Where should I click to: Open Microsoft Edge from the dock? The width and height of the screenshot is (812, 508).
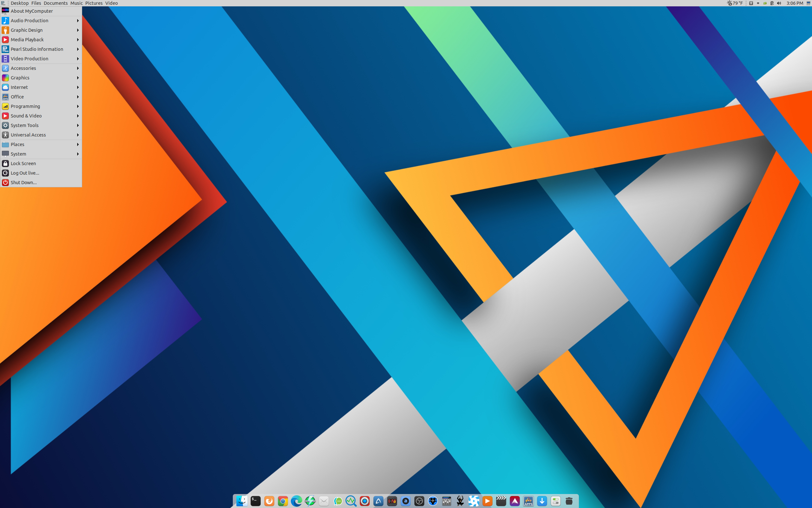pyautogui.click(x=296, y=501)
